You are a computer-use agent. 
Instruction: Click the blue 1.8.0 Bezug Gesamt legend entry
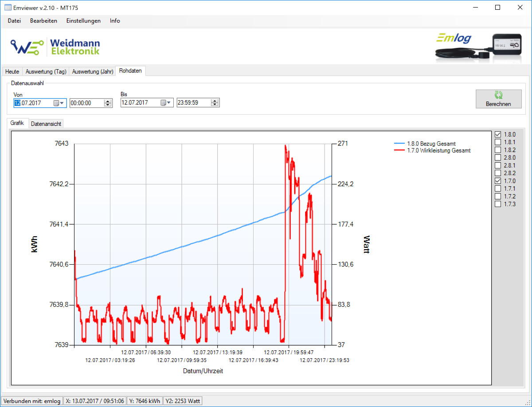click(431, 144)
